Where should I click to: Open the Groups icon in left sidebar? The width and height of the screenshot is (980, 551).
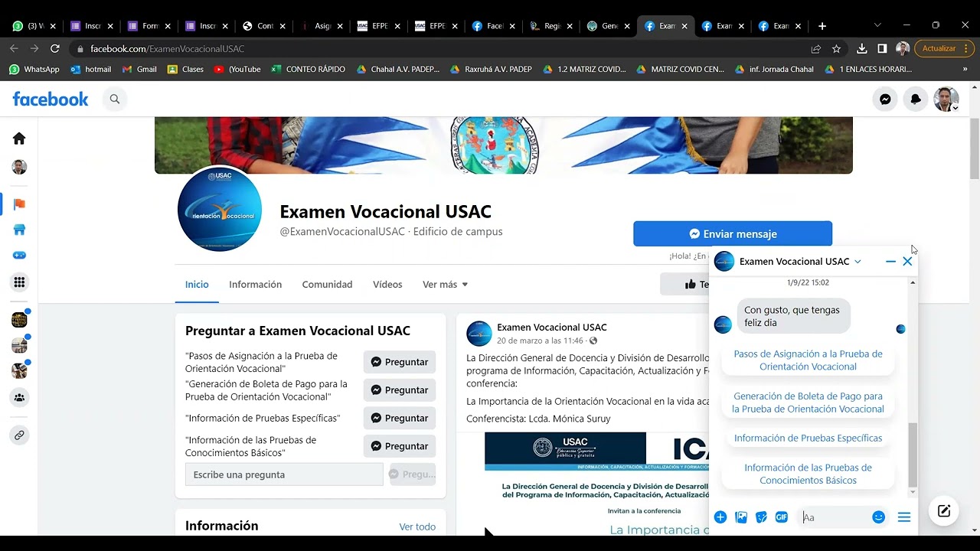coord(19,397)
